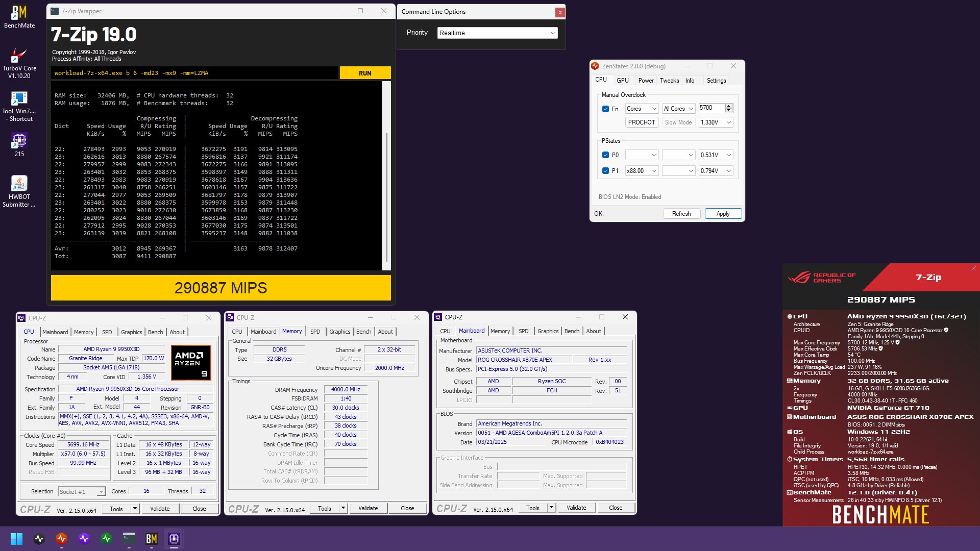Click the Slow Mode button
Screen dimensions: 980x551
(x=678, y=122)
